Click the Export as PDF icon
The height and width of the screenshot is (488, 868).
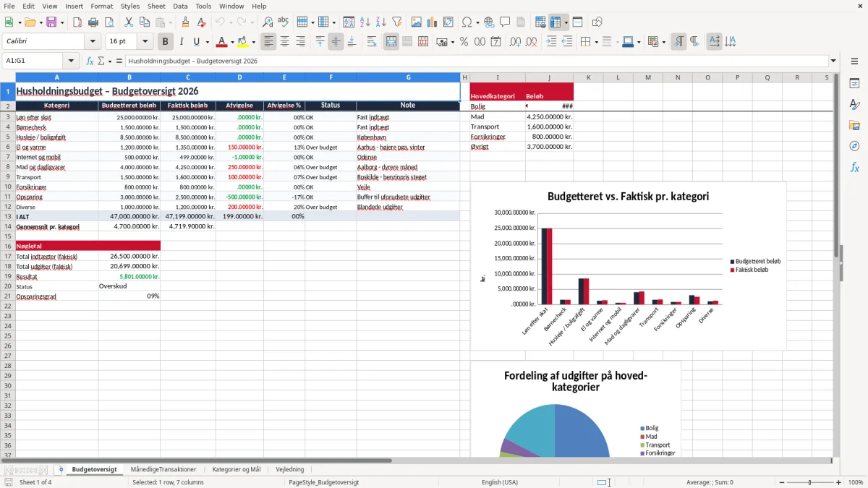77,22
